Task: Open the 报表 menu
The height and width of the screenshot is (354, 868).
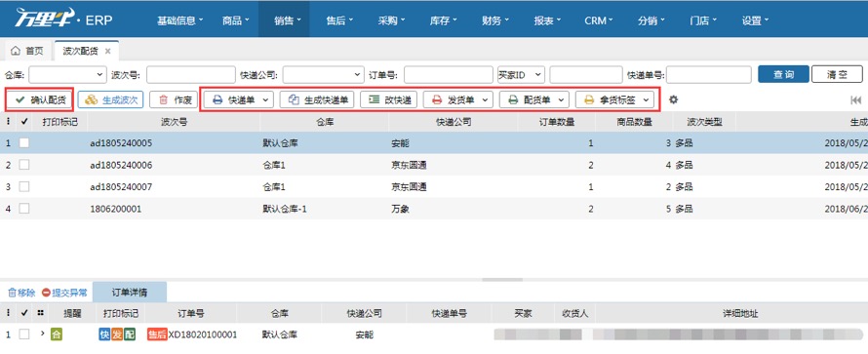Action: (x=547, y=20)
